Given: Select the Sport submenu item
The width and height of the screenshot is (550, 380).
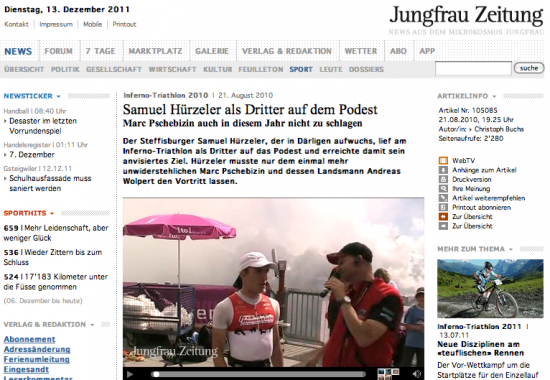Looking at the screenshot, I should click(x=301, y=69).
